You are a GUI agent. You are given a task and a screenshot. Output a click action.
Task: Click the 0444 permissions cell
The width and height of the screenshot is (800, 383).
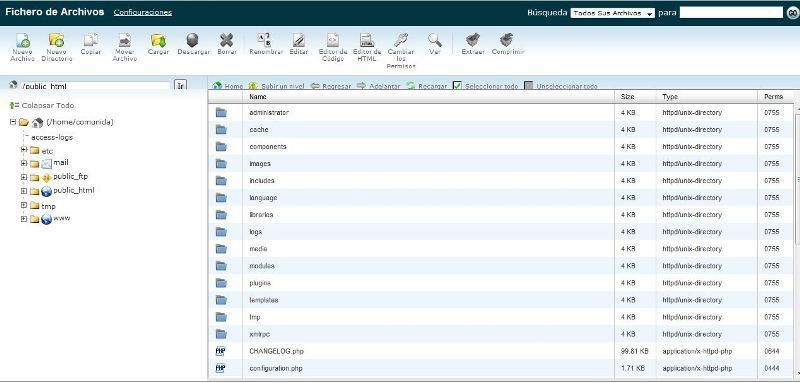point(771,368)
